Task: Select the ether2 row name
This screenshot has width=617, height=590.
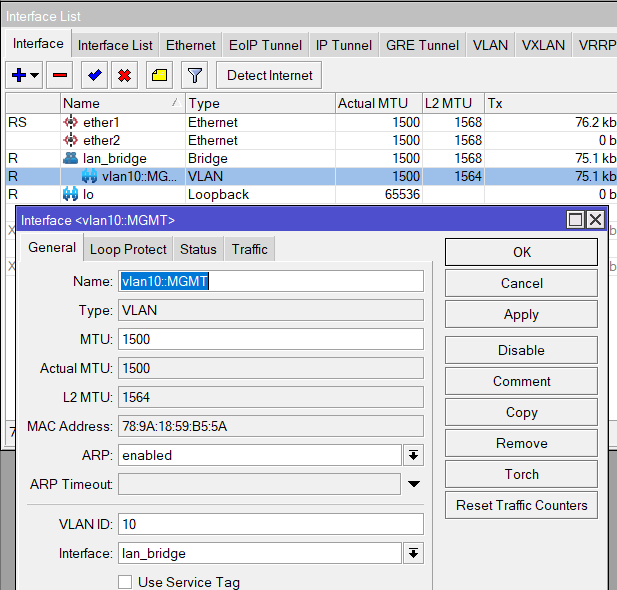Action: (x=102, y=141)
